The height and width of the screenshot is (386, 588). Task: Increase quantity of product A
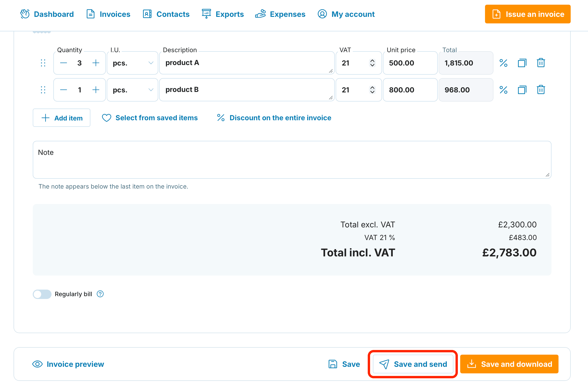[96, 63]
